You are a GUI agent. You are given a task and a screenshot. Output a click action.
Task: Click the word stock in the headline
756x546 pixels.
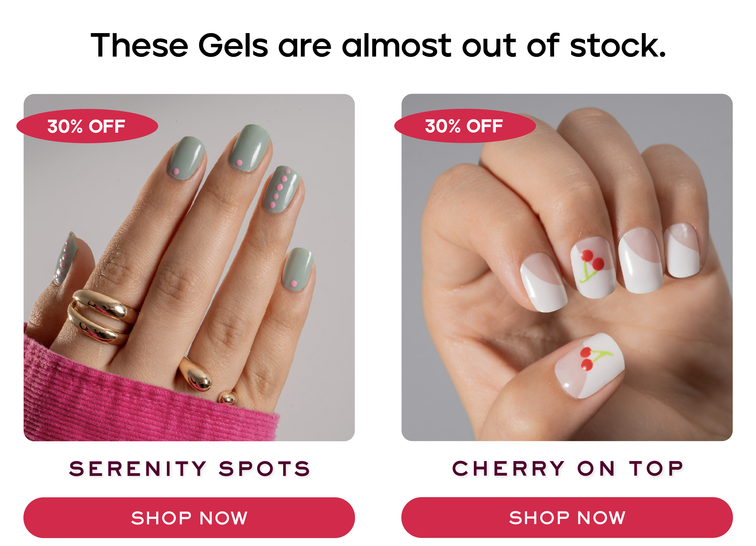tap(618, 45)
